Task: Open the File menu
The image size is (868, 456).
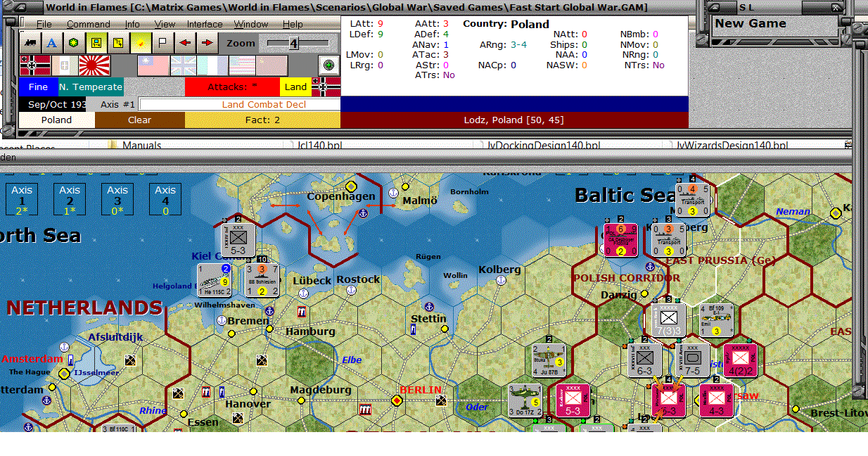Action: point(44,24)
